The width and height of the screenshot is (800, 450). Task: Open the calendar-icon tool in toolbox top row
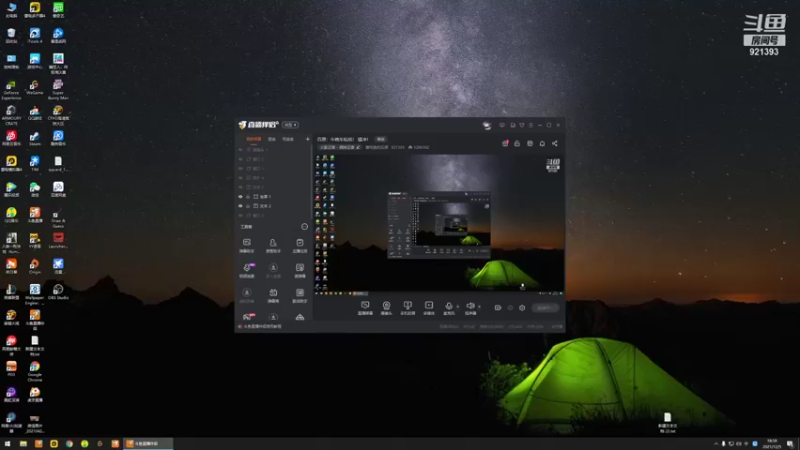tap(299, 245)
